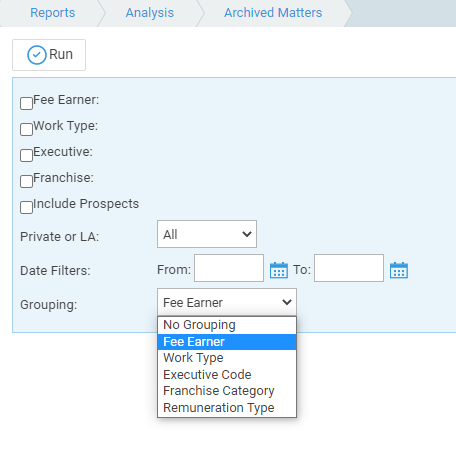Click Archived Matters breadcrumb
The image size is (456, 461).
pos(273,13)
